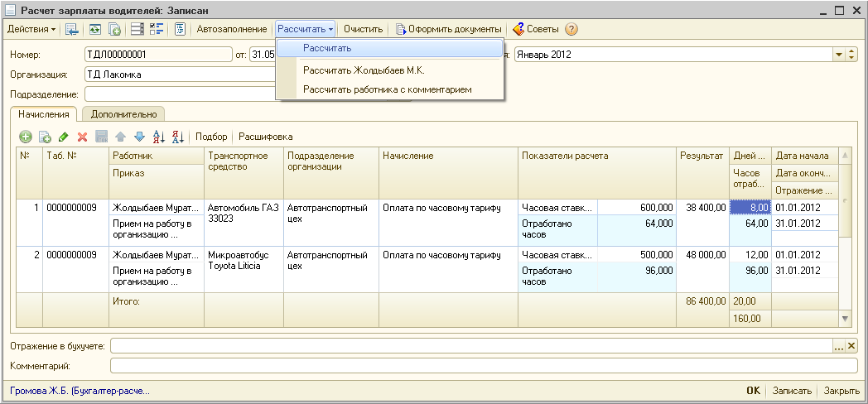Click table scrollbar down arrow

(845, 318)
